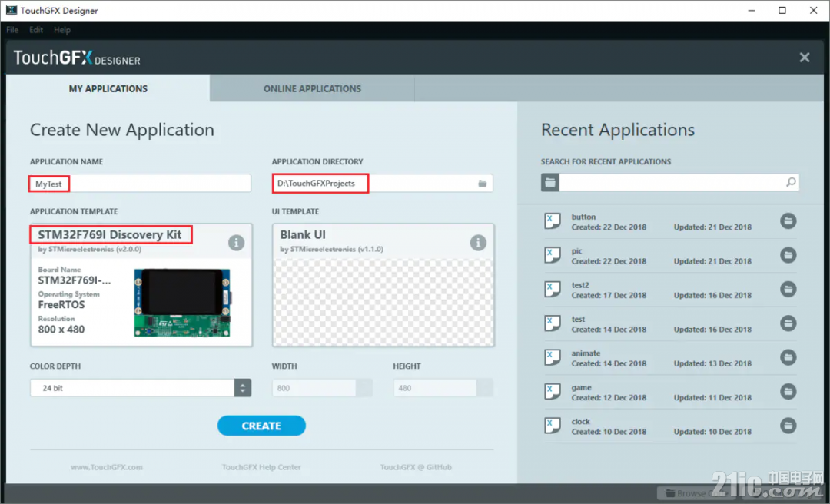Click the Height field showing 480

pyautogui.click(x=434, y=388)
